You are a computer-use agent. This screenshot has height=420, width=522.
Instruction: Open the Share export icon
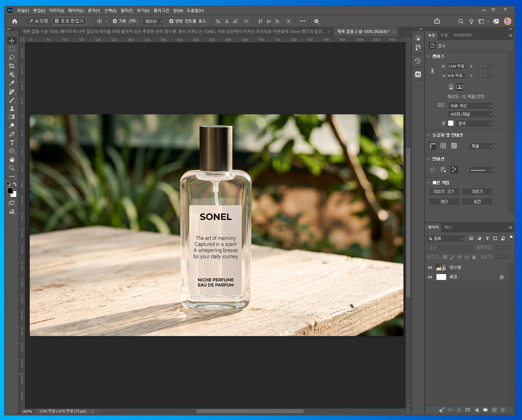pos(437,21)
